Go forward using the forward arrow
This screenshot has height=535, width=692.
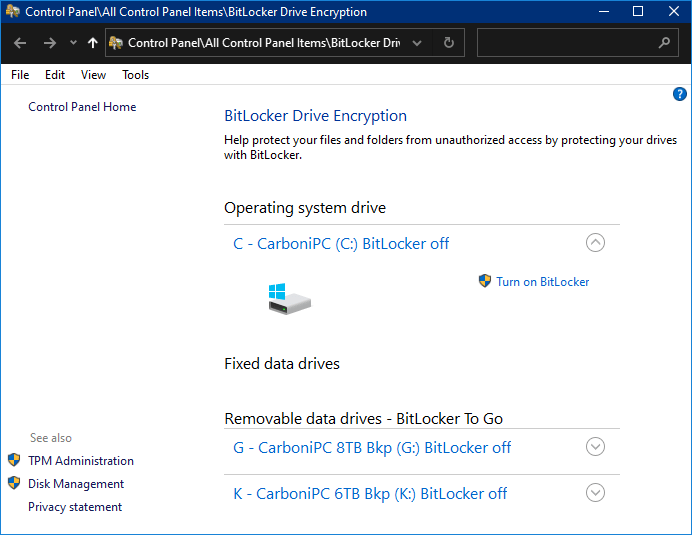pyautogui.click(x=49, y=43)
